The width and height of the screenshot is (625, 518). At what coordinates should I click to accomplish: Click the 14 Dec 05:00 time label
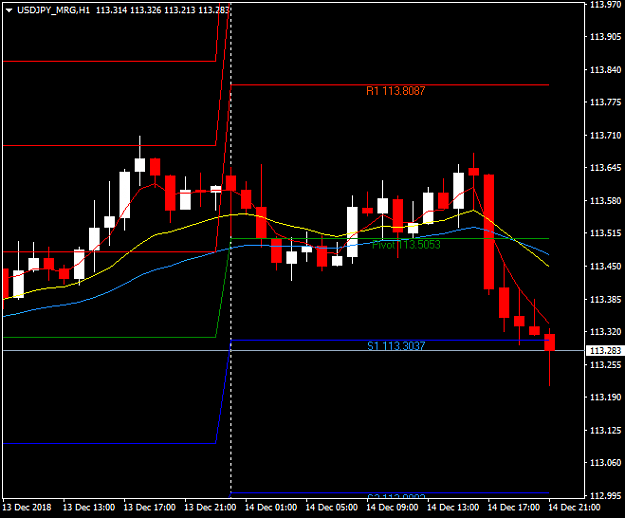point(332,508)
